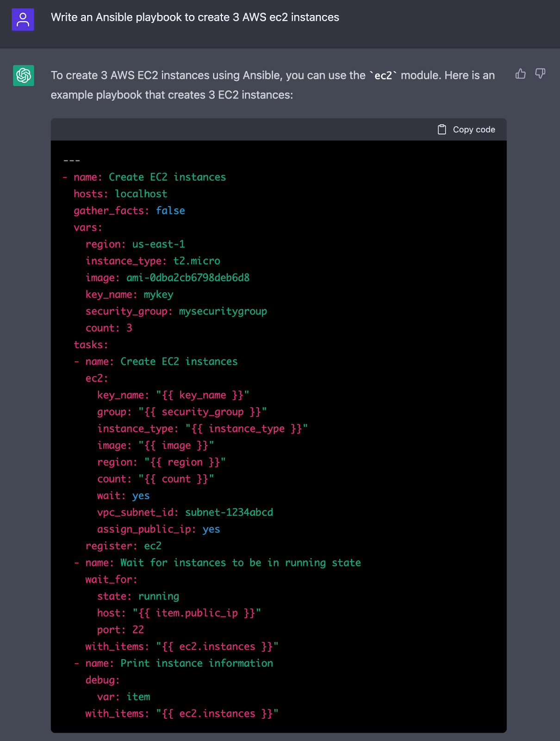Click 'Print instance information' task name
Image resolution: width=560 pixels, height=741 pixels.
tap(197, 664)
